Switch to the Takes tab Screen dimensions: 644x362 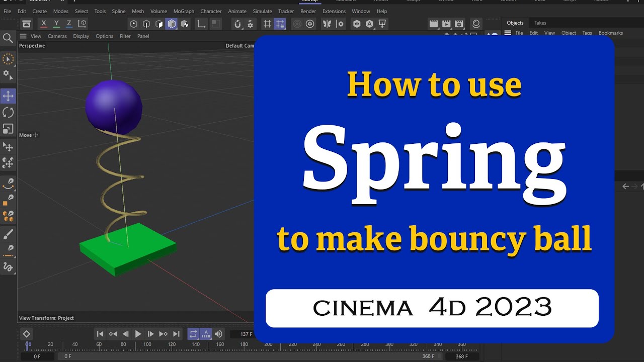point(540,23)
